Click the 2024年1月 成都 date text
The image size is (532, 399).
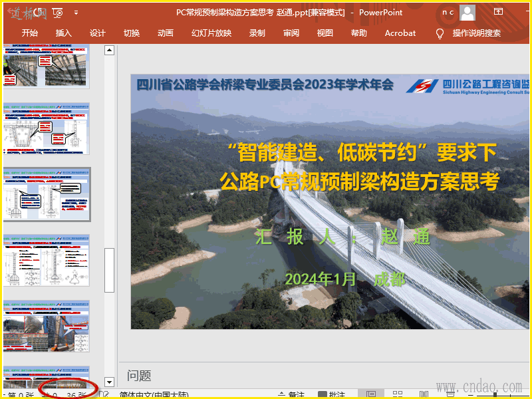345,279
